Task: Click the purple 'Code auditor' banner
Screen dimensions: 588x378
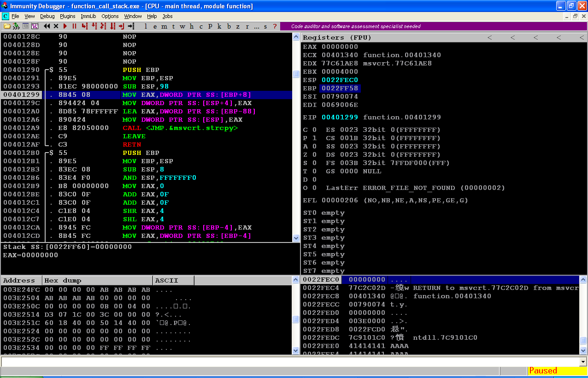Action: [433, 26]
